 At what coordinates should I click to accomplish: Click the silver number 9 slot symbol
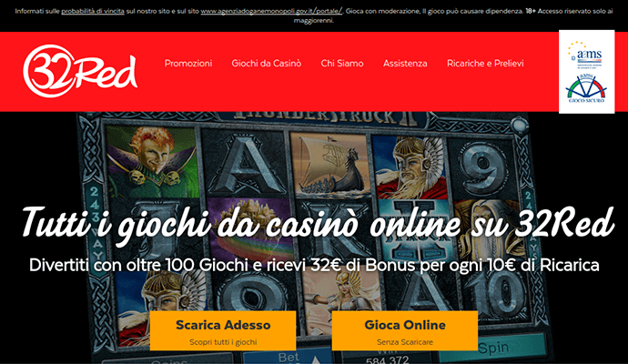point(481,168)
